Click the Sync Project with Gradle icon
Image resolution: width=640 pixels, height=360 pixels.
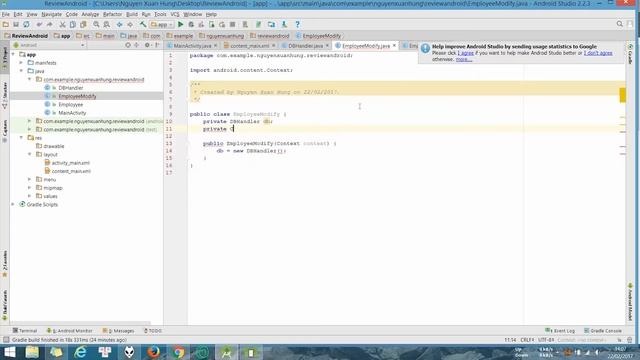coord(258,24)
